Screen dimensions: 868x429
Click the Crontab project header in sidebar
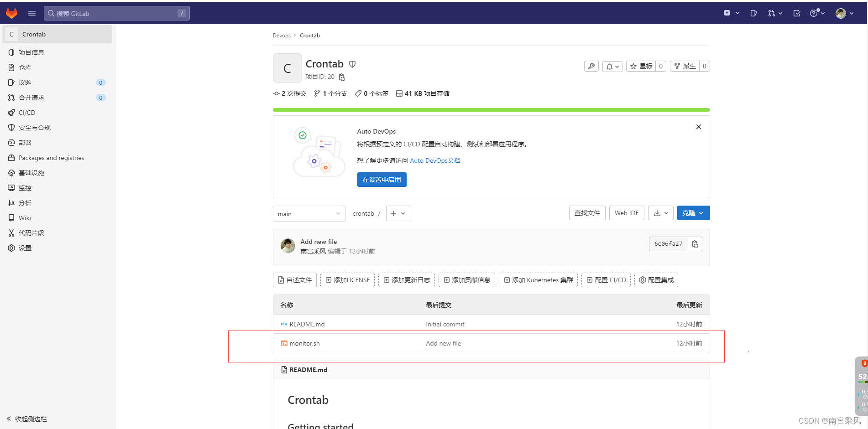pos(57,34)
